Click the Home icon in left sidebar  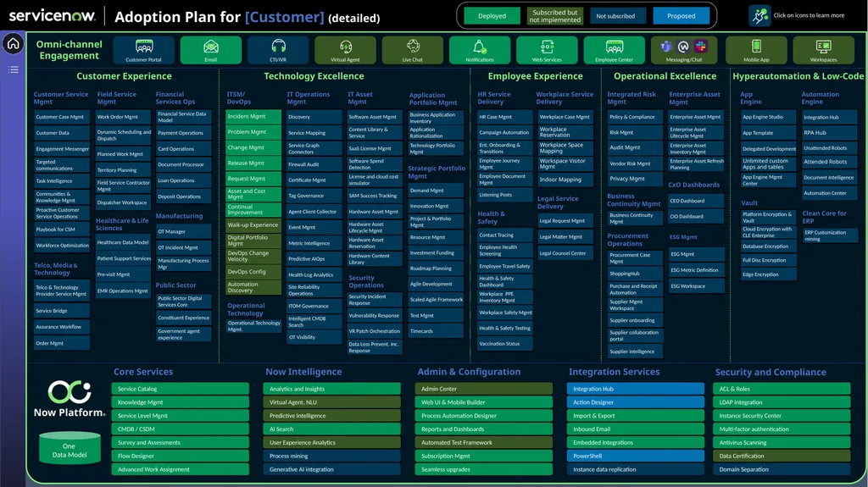(14, 44)
